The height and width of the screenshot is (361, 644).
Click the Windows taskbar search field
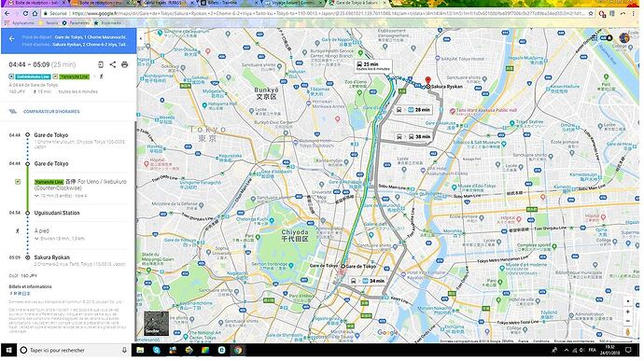(x=74, y=351)
